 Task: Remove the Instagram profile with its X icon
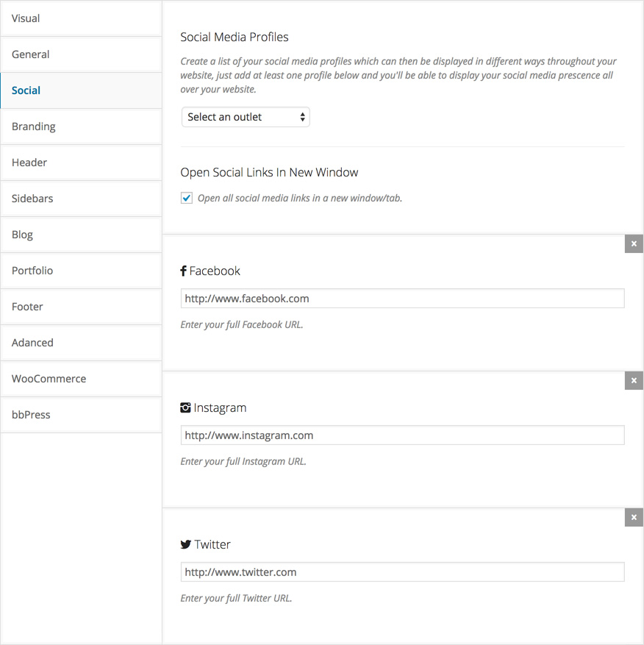click(x=634, y=380)
